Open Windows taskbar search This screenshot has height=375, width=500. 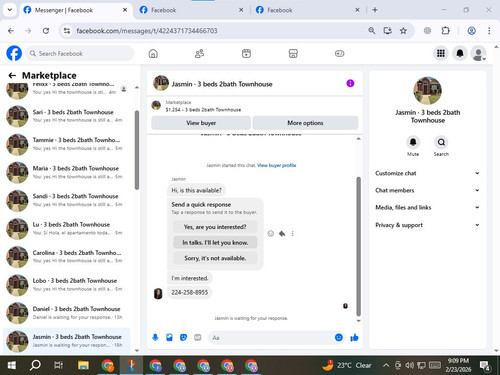[35, 365]
